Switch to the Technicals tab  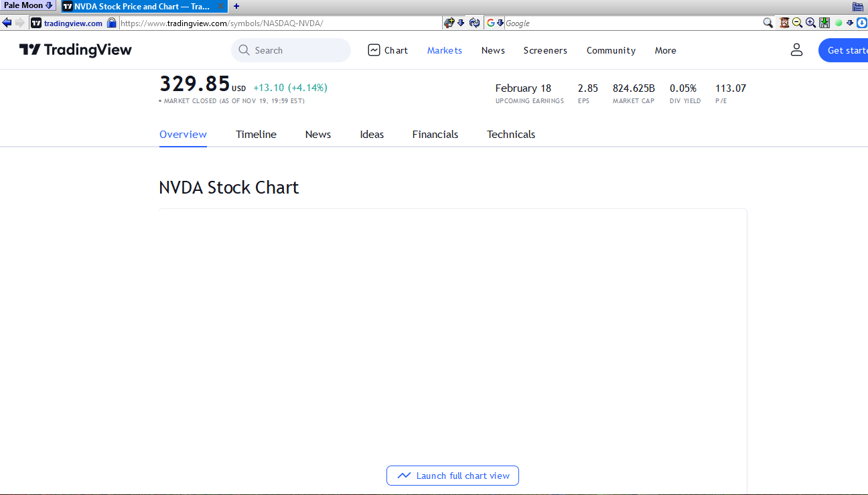coord(511,134)
